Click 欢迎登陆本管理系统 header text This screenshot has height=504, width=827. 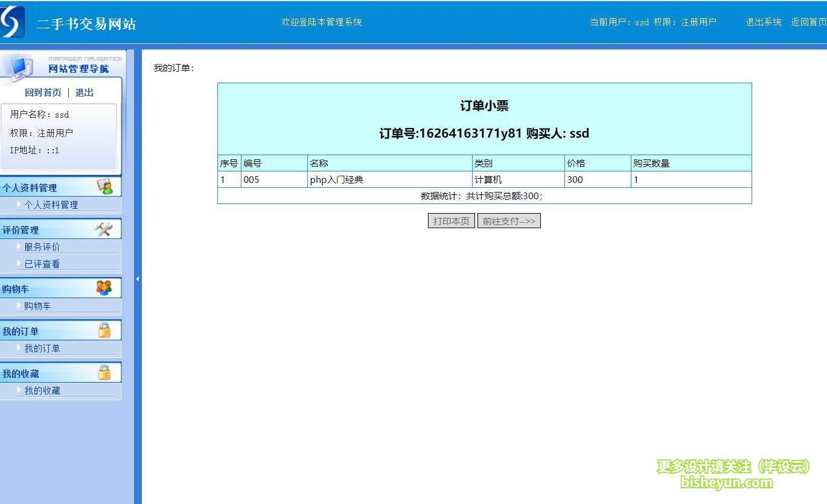(x=322, y=22)
